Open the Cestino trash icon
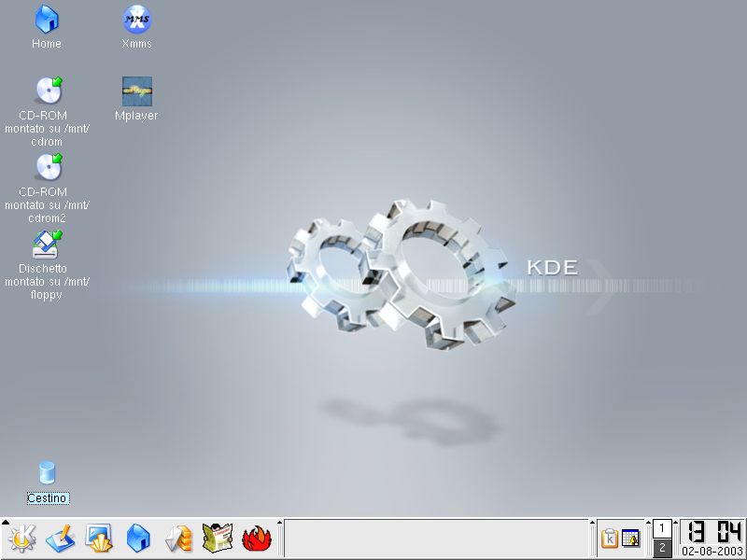747x560 pixels. [x=48, y=483]
